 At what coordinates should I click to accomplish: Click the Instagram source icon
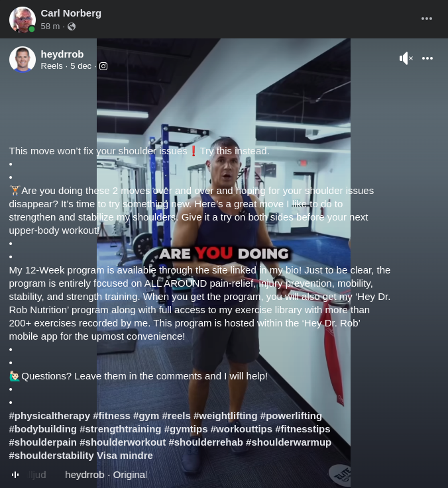point(103,66)
